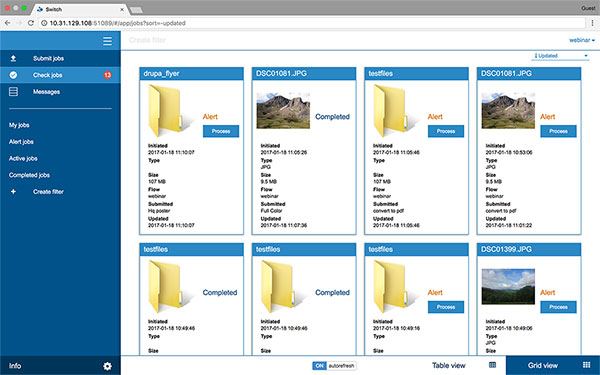Click the drupa_flyer card title

click(161, 73)
